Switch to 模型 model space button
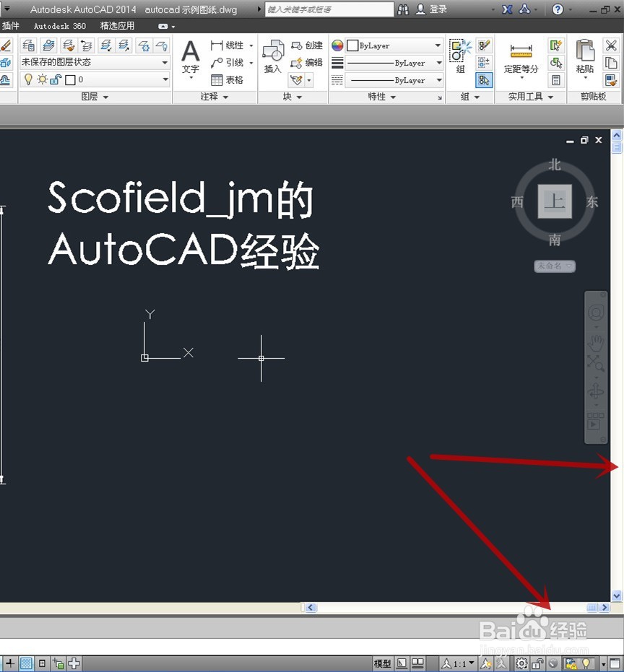The image size is (624, 672). point(382,663)
